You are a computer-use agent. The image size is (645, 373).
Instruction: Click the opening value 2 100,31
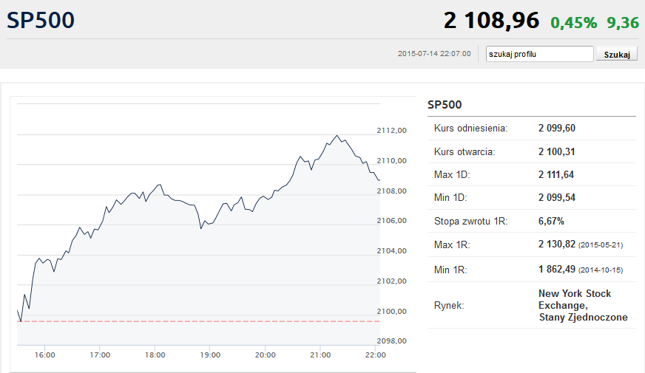point(556,152)
